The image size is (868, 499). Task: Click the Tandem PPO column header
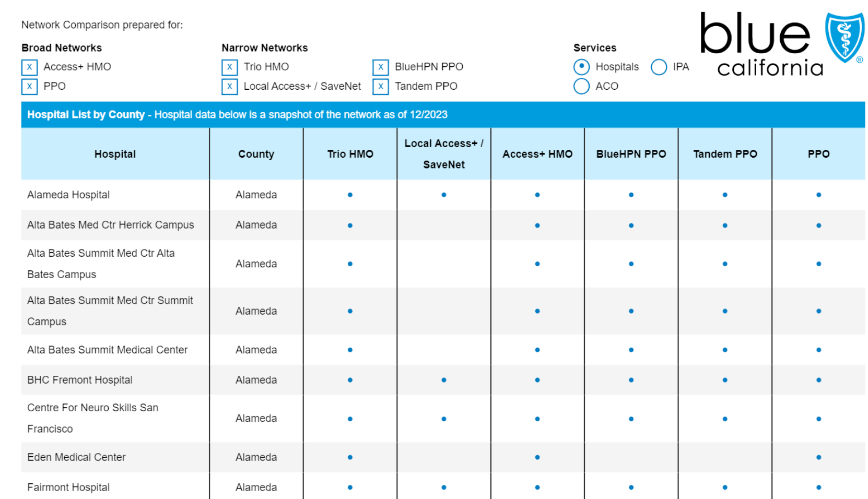click(x=725, y=154)
